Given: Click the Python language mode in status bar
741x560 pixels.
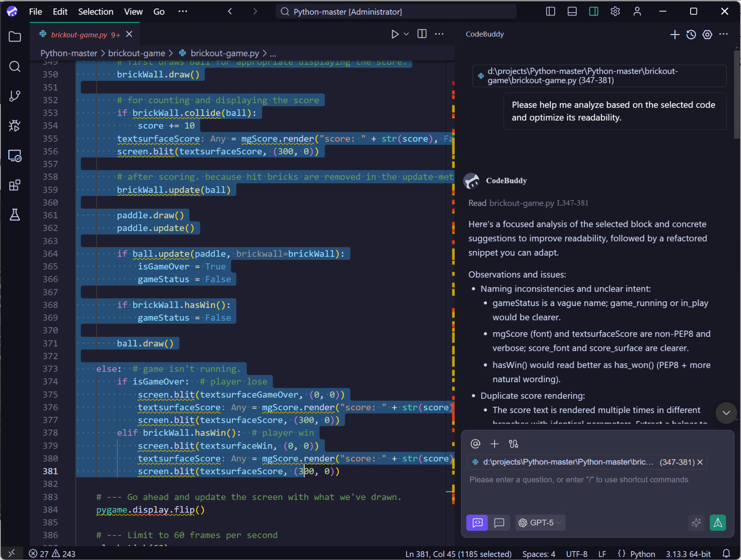Looking at the screenshot, I should [x=642, y=554].
